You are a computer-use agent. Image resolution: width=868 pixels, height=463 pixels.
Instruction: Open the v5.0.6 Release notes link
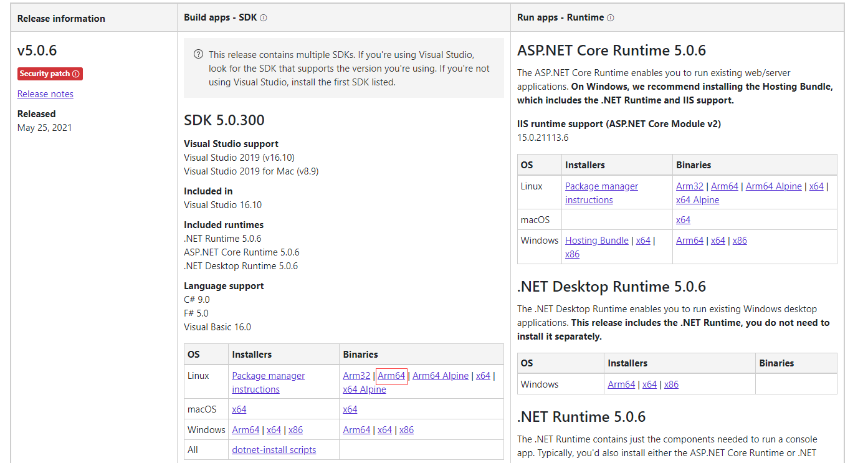coord(45,94)
